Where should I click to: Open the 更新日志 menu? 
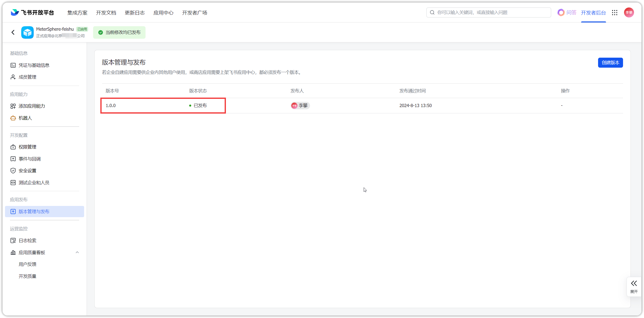click(x=135, y=13)
